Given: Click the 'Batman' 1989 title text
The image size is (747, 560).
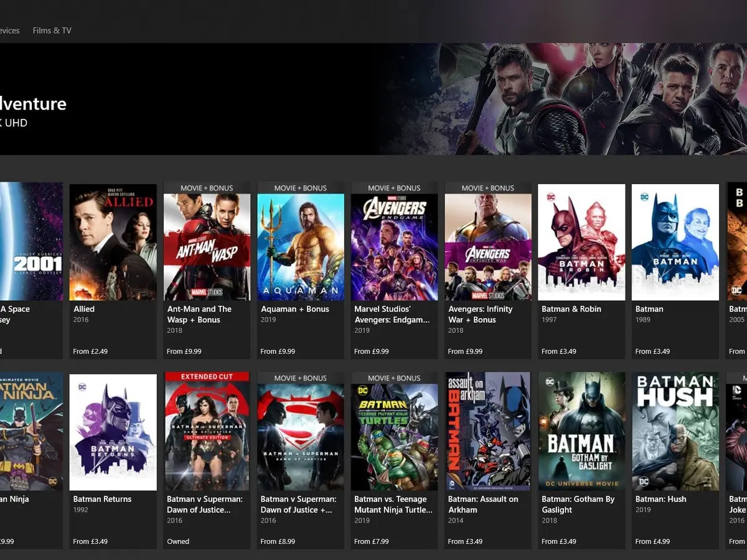Looking at the screenshot, I should pyautogui.click(x=649, y=309).
